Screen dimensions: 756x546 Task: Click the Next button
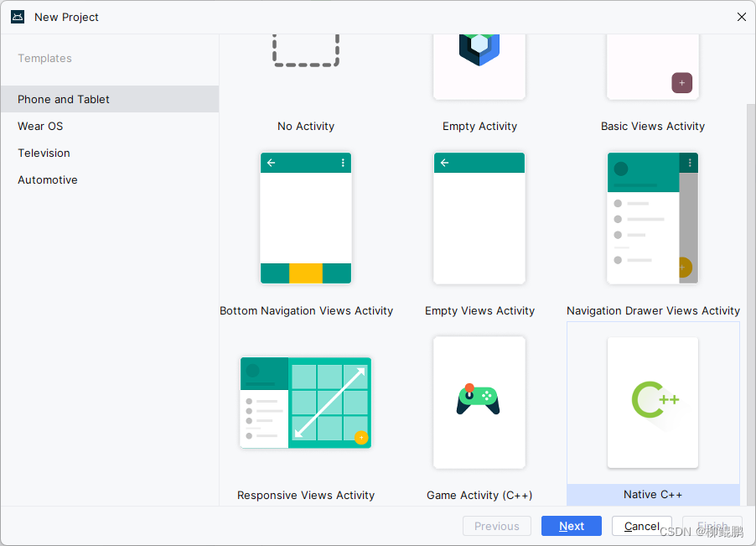click(x=571, y=526)
